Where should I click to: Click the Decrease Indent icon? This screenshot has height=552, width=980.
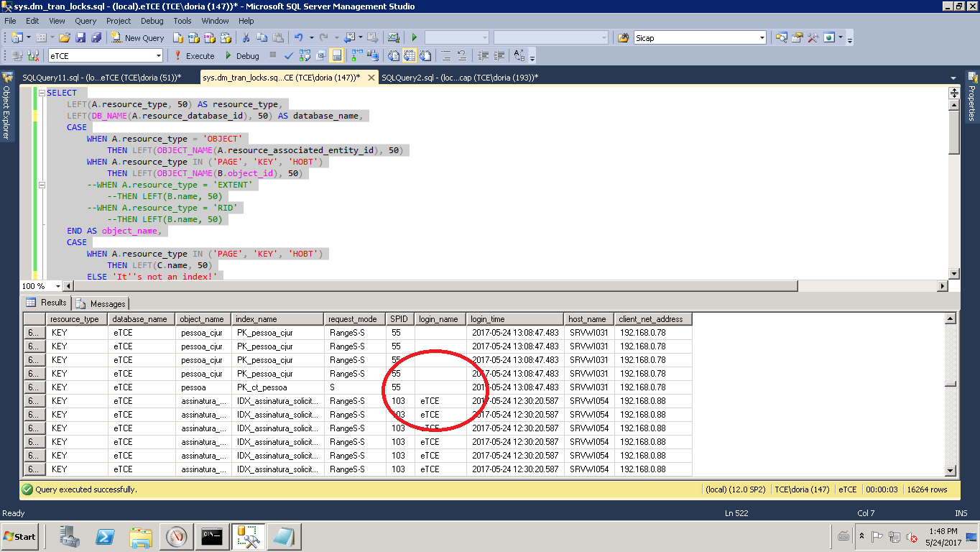coord(484,55)
